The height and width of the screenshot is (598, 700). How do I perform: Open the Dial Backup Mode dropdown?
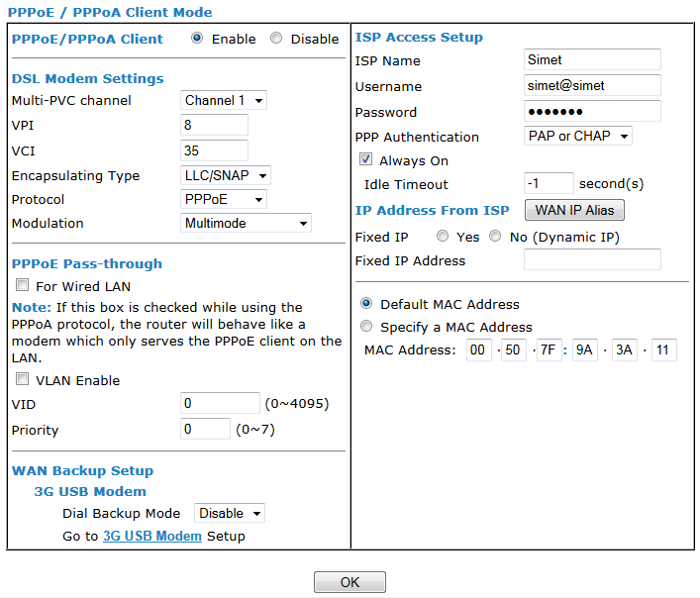230,513
